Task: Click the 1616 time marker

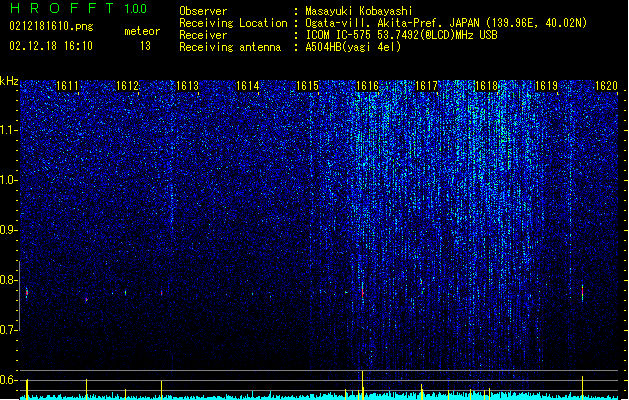Action: point(367,86)
